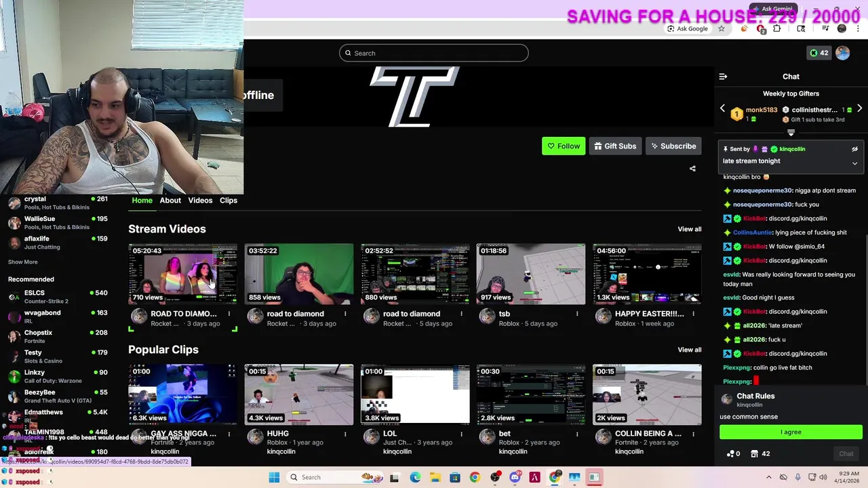
Task: Open Linkzy Warzone channel
Action: coord(58,375)
